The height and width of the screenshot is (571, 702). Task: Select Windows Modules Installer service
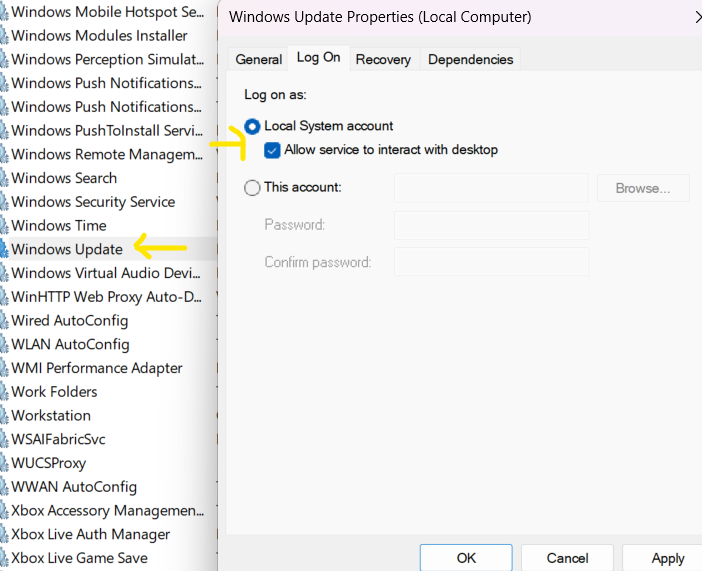[107, 35]
